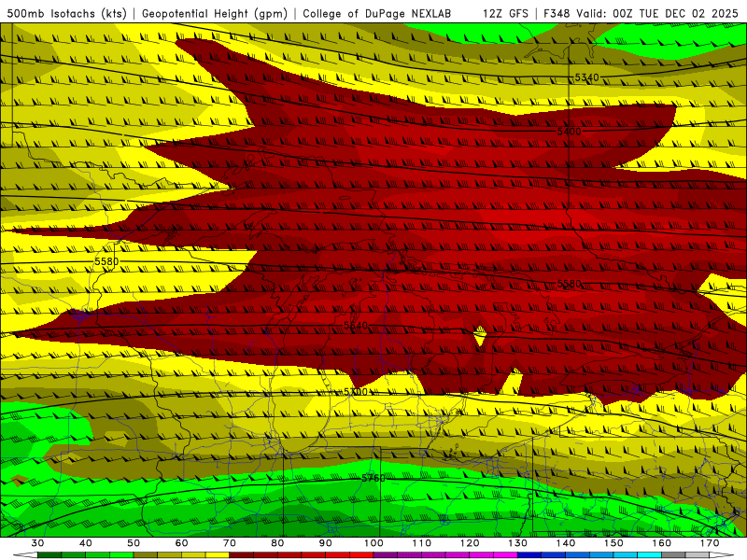
Task: Click the contour label just below the 5640 label
Action: coord(356,391)
